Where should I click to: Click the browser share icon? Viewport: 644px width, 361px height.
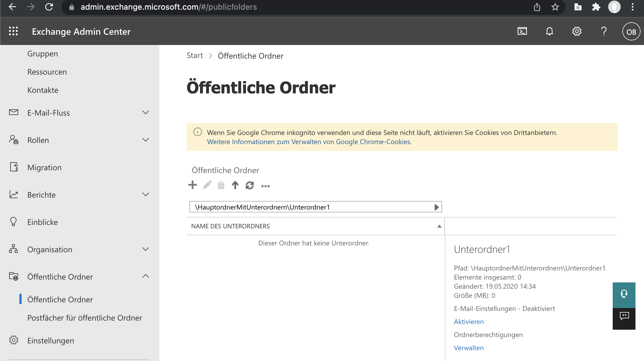(x=537, y=7)
